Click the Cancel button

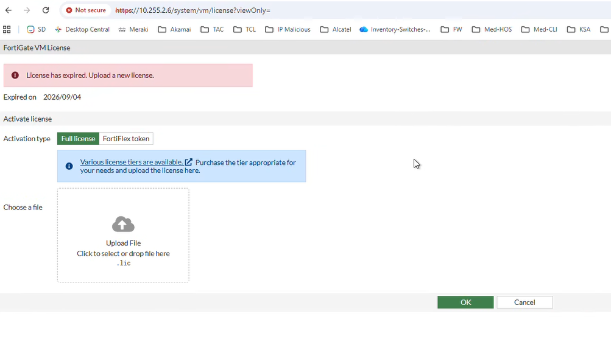(524, 302)
